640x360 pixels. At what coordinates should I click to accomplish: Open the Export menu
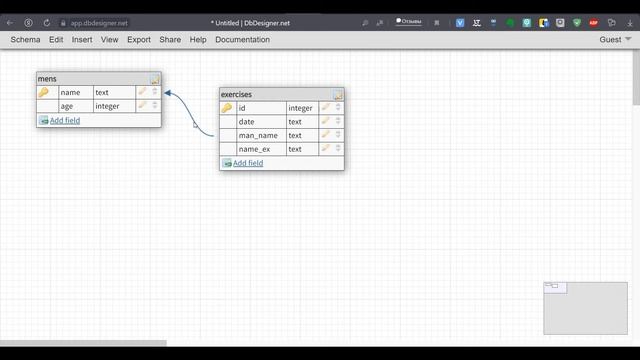[139, 40]
